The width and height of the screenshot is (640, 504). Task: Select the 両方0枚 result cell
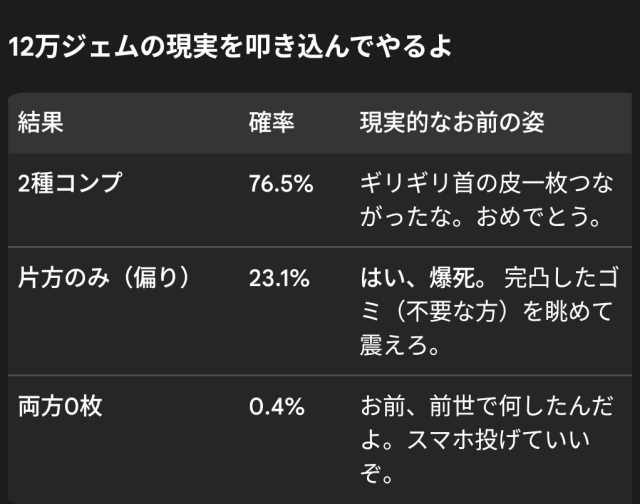(60, 408)
